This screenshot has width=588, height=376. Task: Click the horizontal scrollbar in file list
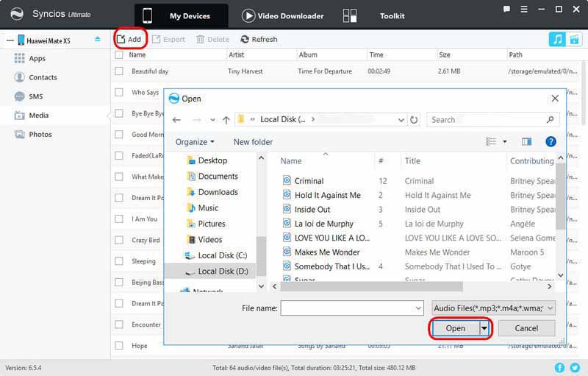click(x=371, y=287)
